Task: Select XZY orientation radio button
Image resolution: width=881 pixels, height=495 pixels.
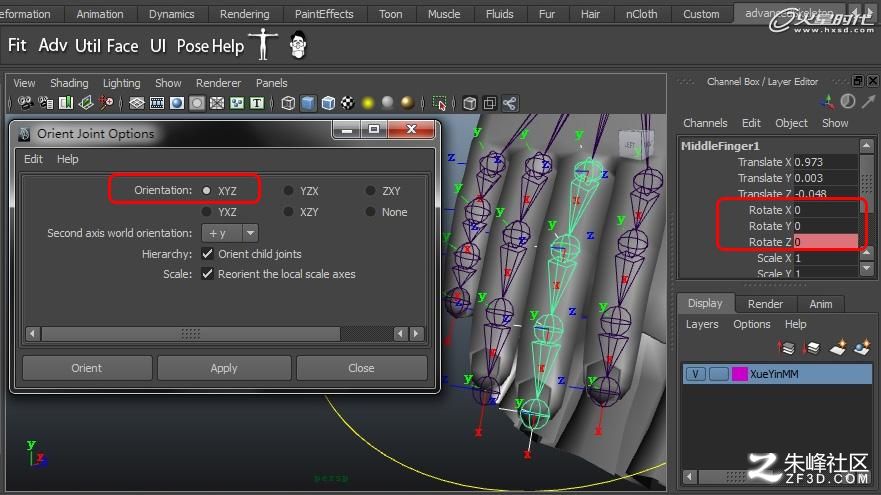Action: [x=288, y=212]
